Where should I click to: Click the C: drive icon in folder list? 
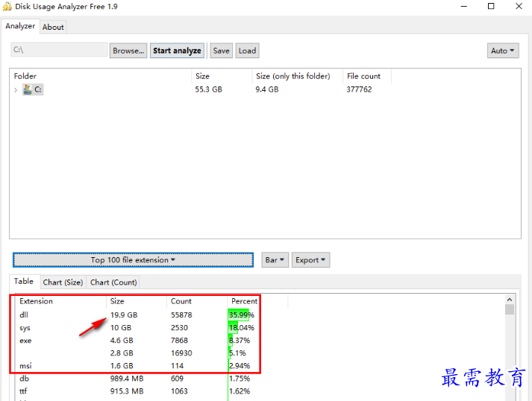coord(28,89)
